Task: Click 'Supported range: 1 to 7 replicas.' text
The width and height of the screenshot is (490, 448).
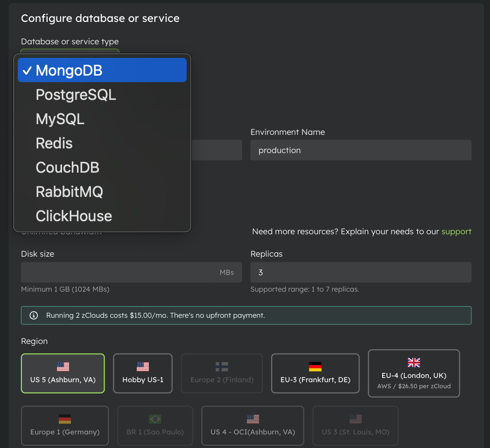Action: click(305, 289)
